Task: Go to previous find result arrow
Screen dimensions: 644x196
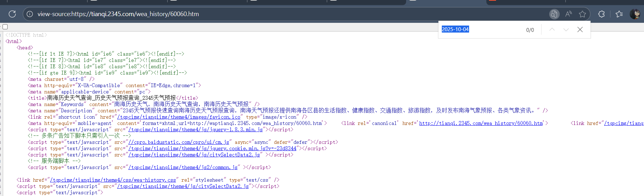Action: pyautogui.click(x=552, y=29)
